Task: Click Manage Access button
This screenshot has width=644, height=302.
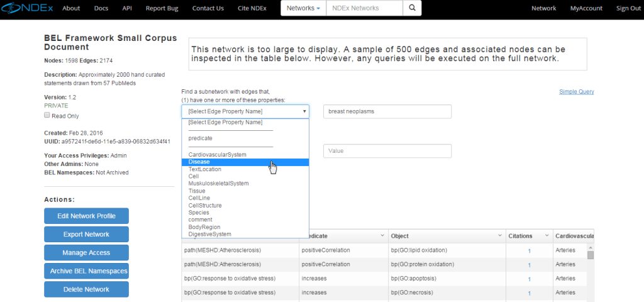Action: (86, 253)
